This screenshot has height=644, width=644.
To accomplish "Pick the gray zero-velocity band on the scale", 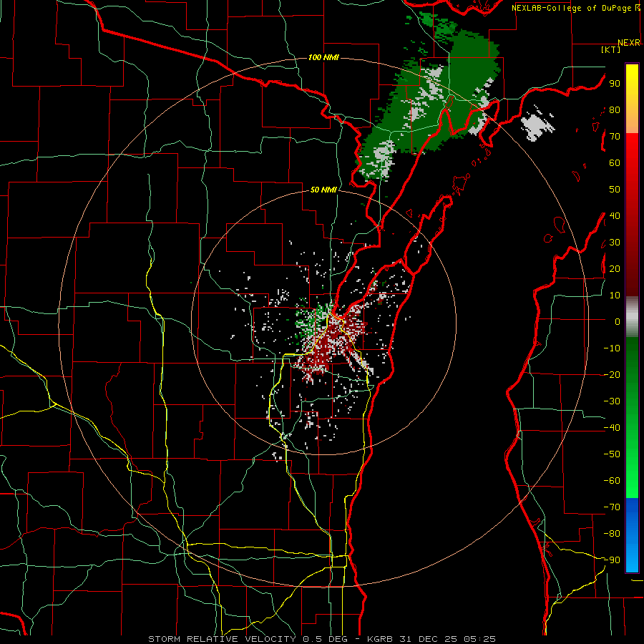I will click(x=632, y=317).
